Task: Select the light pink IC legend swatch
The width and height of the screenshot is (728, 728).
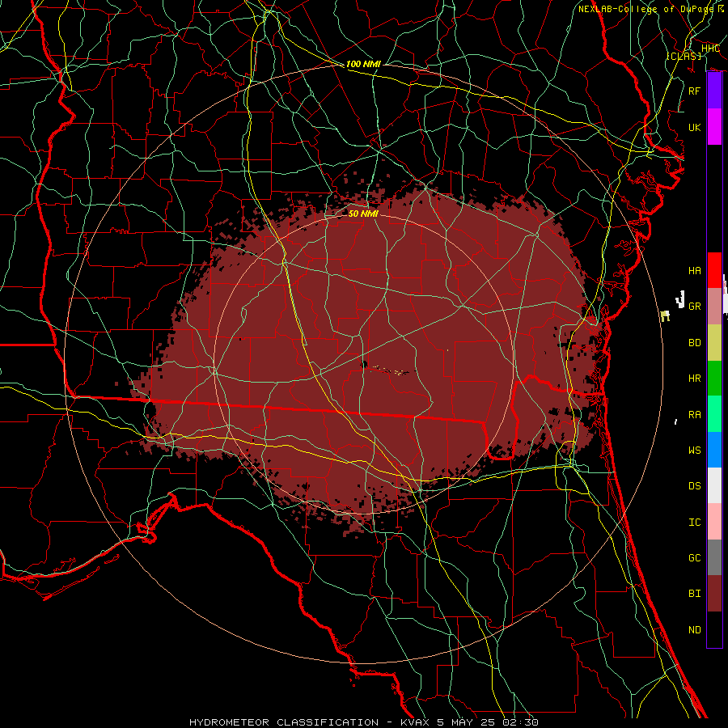Action: [714, 522]
